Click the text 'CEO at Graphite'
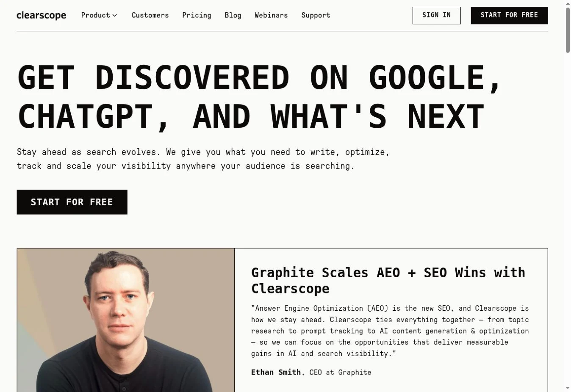Image resolution: width=571 pixels, height=392 pixels. 340,372
